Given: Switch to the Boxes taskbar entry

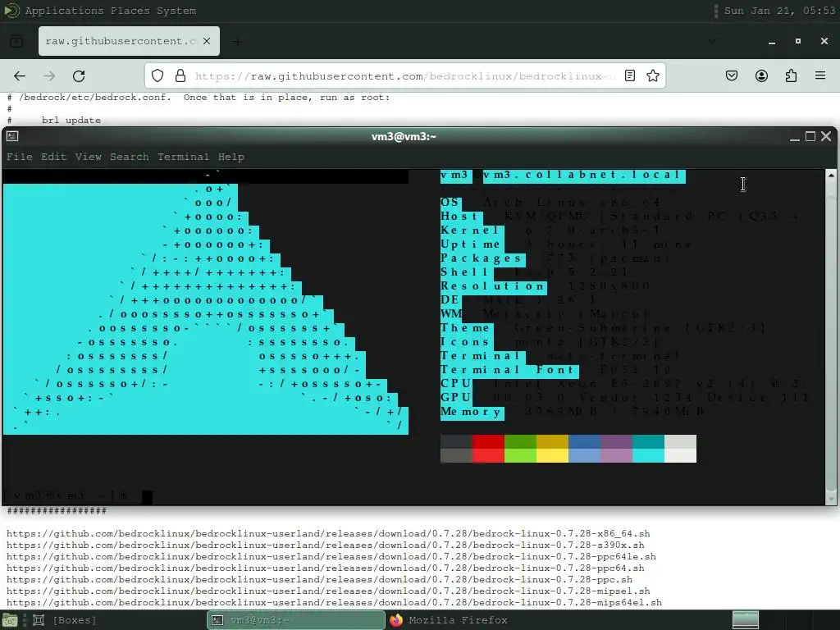Looking at the screenshot, I should (x=66, y=620).
